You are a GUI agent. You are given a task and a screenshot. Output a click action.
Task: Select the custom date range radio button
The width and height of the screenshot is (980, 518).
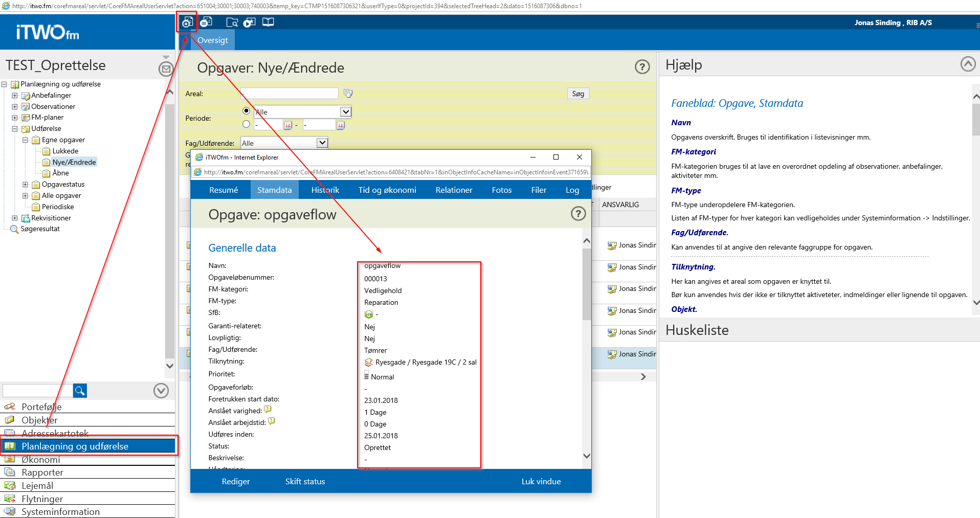pyautogui.click(x=247, y=124)
